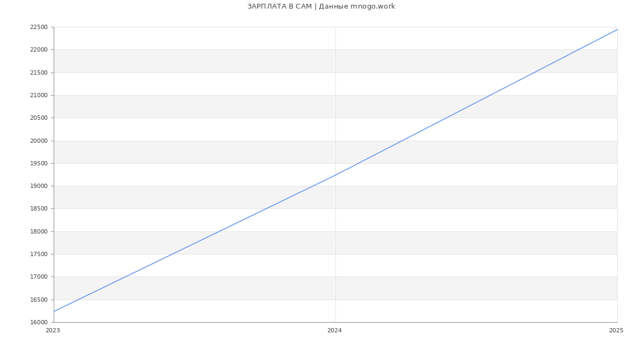Click the 20500 y-axis label
This screenshot has width=644, height=349.
pos(39,118)
